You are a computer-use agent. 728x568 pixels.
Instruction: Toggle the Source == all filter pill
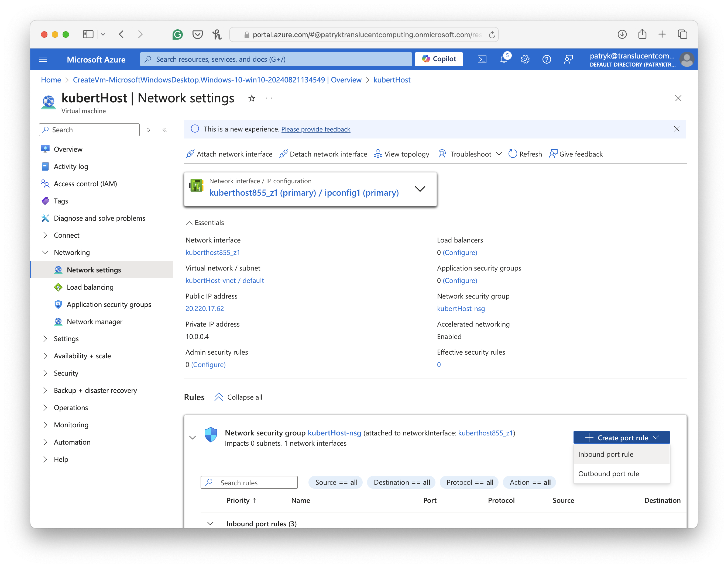pos(336,482)
